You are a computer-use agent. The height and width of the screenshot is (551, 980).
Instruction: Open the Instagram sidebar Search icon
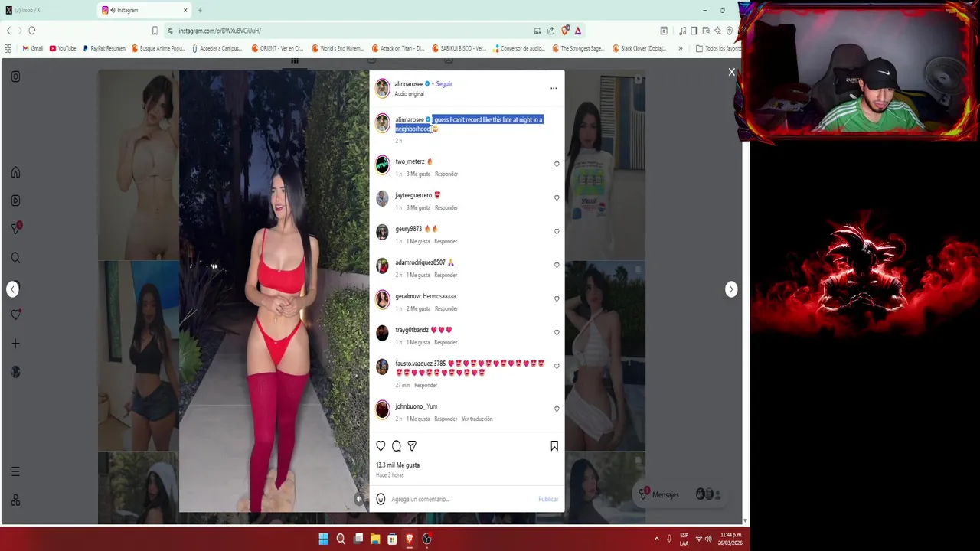point(15,258)
